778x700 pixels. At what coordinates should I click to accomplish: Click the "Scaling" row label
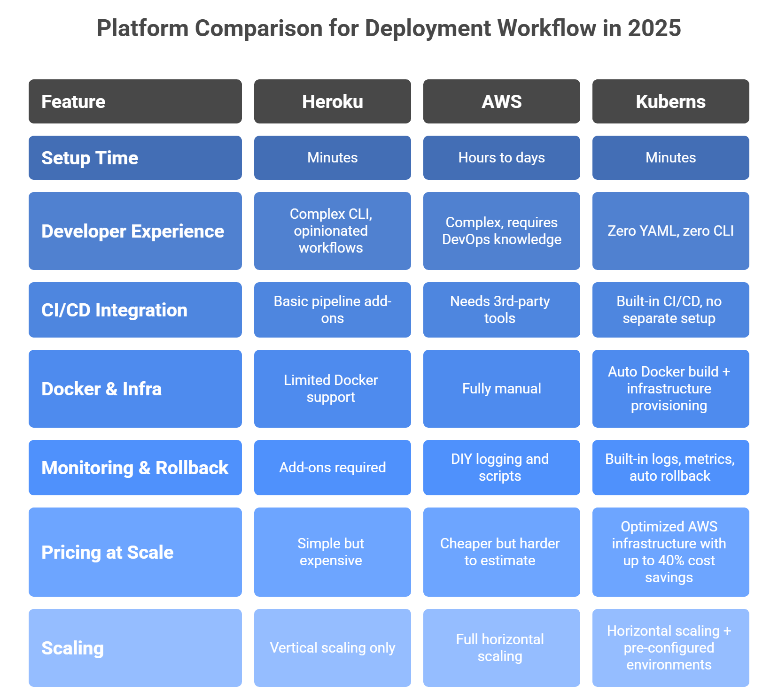135,648
